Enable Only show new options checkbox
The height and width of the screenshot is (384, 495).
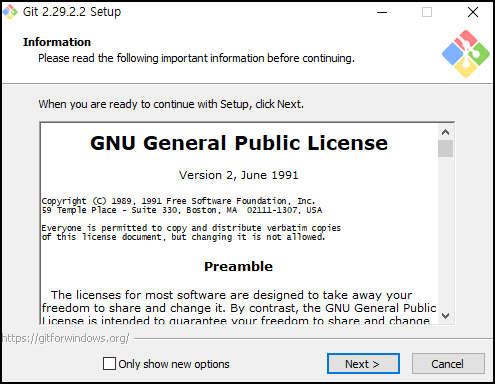click(x=109, y=364)
